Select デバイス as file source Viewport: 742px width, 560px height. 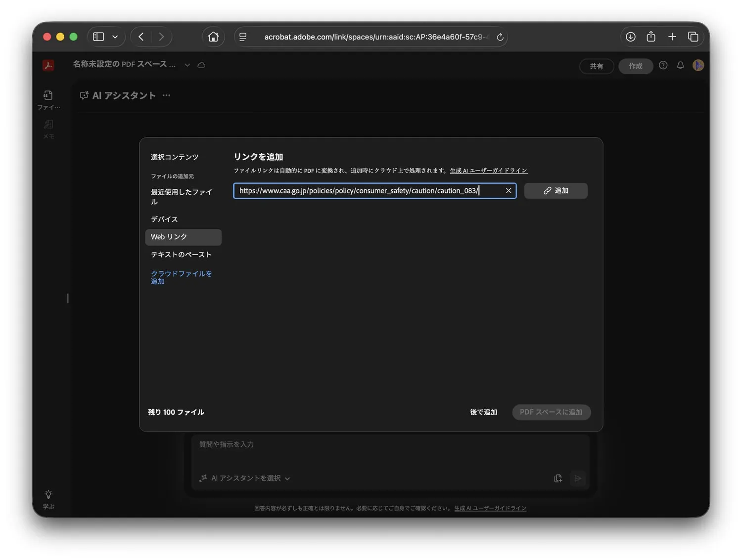coord(164,219)
